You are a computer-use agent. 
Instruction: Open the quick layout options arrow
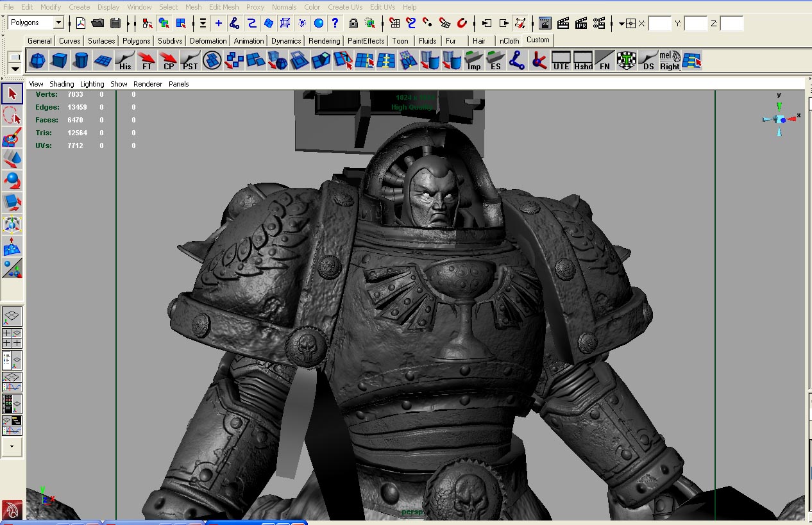(12, 447)
